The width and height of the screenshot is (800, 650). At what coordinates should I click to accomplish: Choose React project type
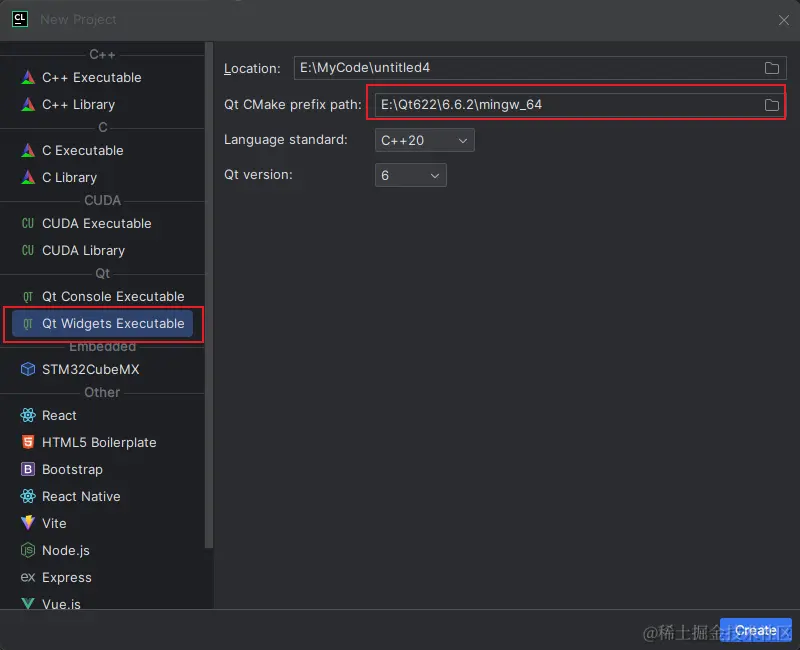[103, 415]
